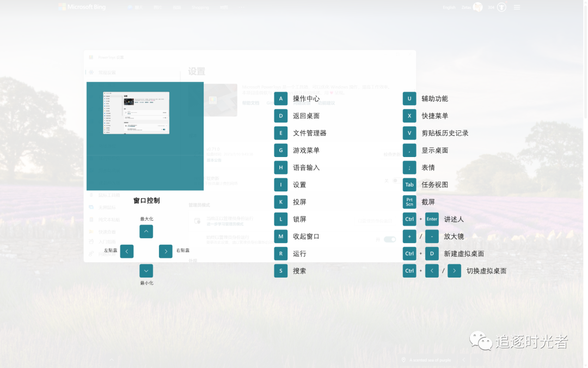This screenshot has height=368, width=588.
Task: Click the PowerToys logo in the settings title bar
Action: tap(90, 57)
